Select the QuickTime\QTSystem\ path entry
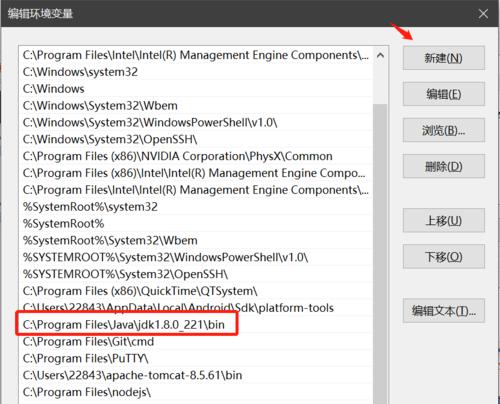This screenshot has width=500, height=404. [x=196, y=291]
